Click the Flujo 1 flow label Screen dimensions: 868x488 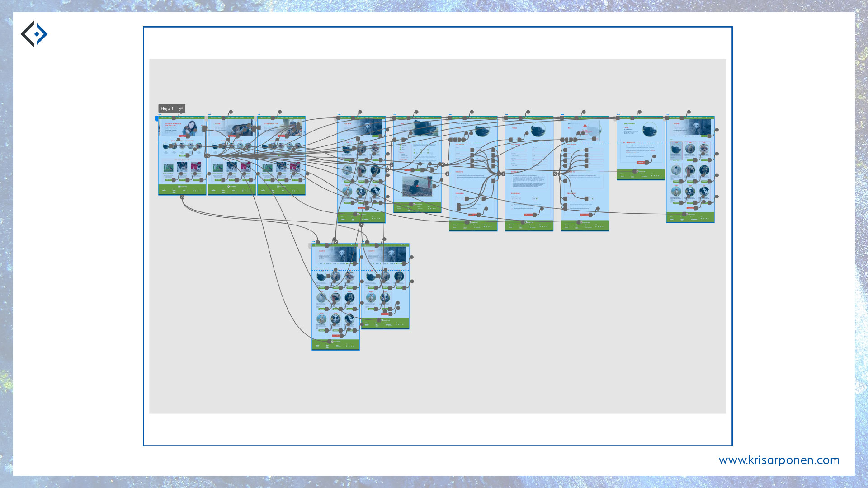pos(167,108)
